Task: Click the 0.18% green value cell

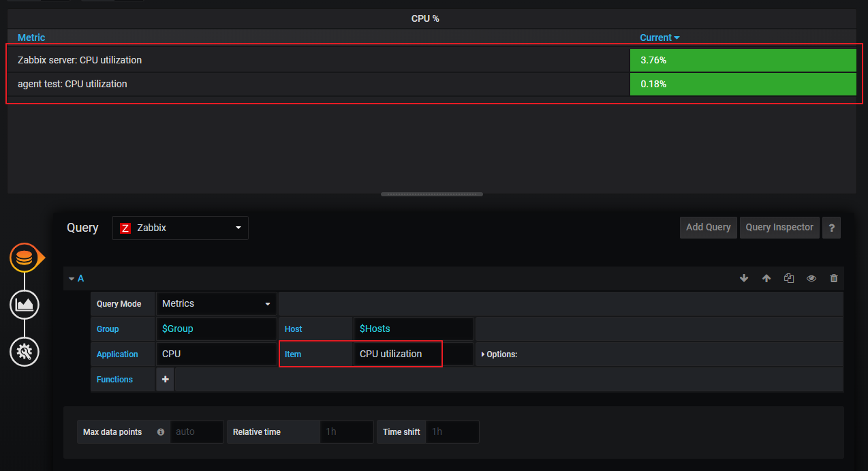Action: tap(743, 84)
